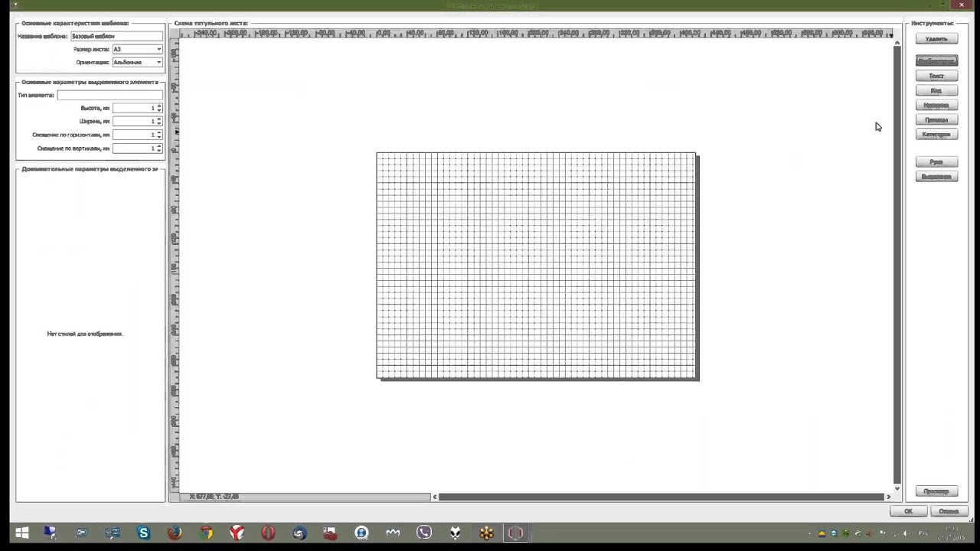Viewport: 980px width, 551px height.
Task: Decrease Смещение по вертикали stepper
Action: 159,150
